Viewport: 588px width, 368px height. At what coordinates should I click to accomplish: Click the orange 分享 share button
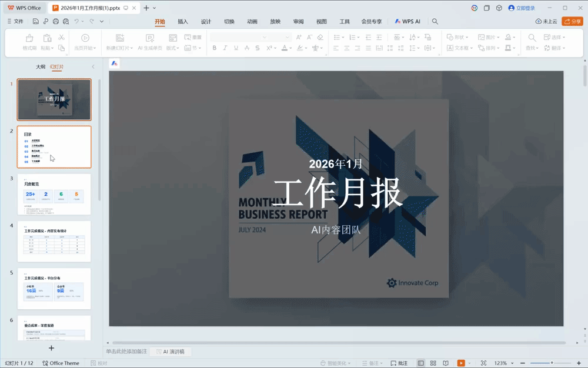point(572,21)
